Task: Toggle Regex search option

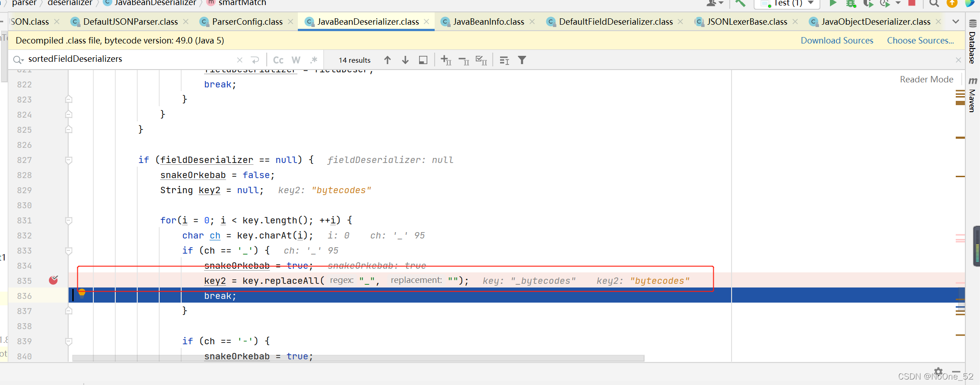Action: click(314, 60)
